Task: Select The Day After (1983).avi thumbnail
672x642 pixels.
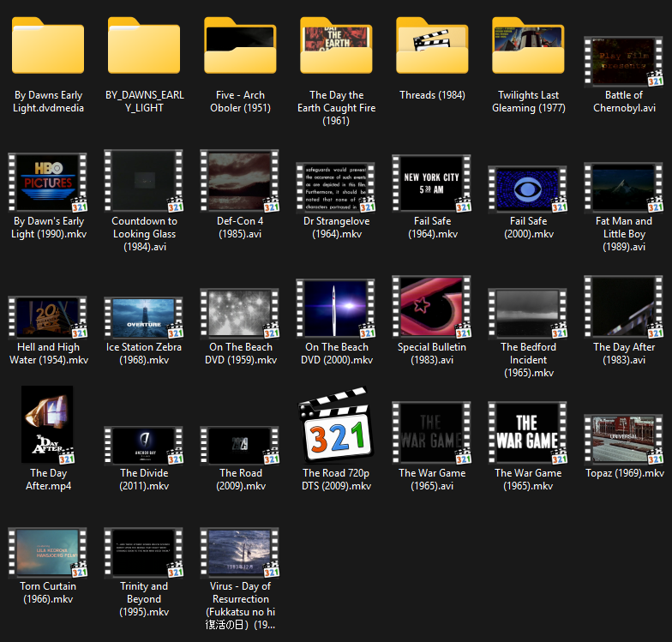Action: click(x=624, y=307)
